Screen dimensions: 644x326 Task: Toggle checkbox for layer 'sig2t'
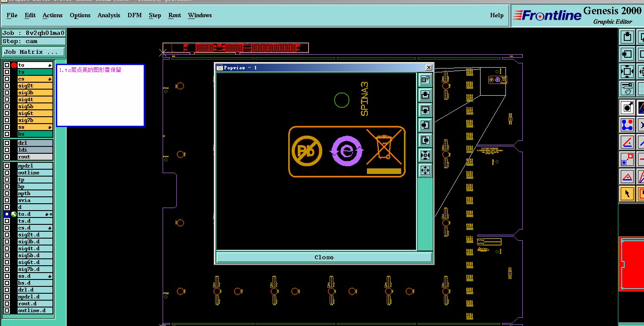point(7,86)
